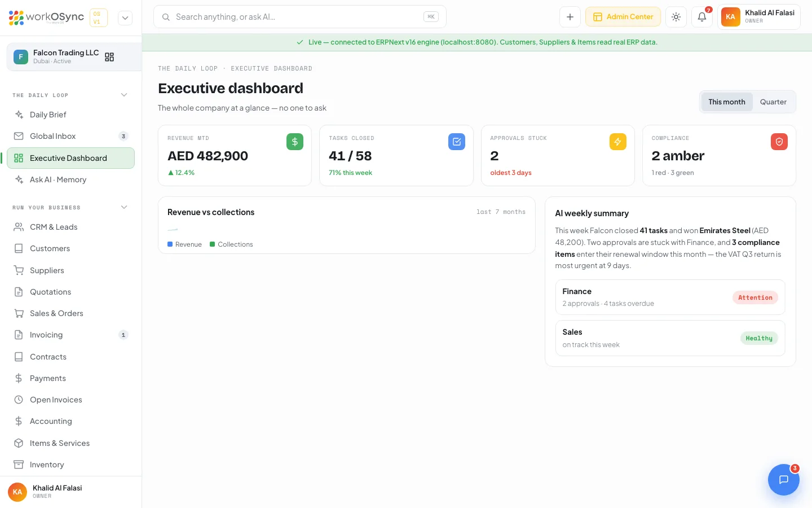This screenshot has width=812, height=508.
Task: Focus the Search anything or ask AI field
Action: [300, 17]
